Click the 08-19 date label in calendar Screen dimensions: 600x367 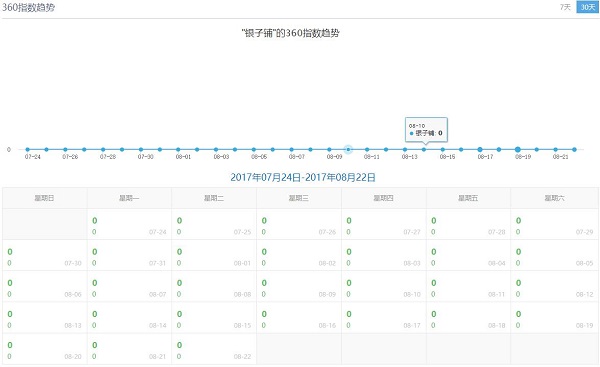click(x=584, y=325)
